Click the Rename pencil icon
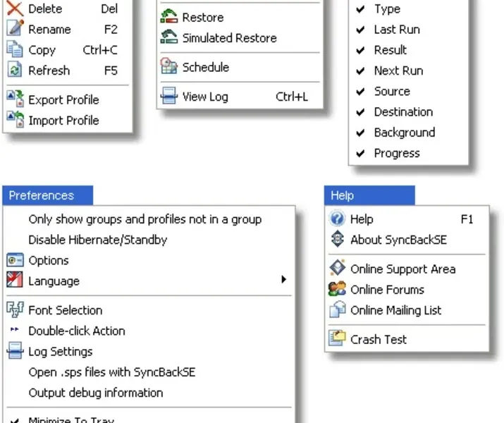Image resolution: width=504 pixels, height=423 pixels. pos(15,30)
